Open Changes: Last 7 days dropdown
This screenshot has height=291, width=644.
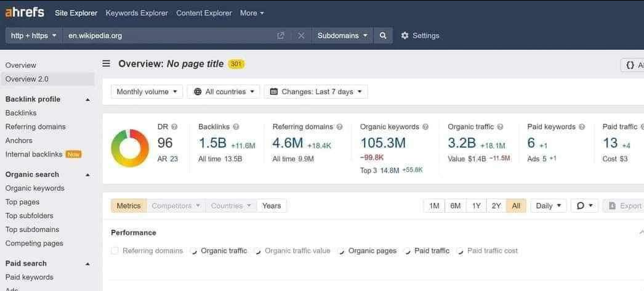point(316,92)
